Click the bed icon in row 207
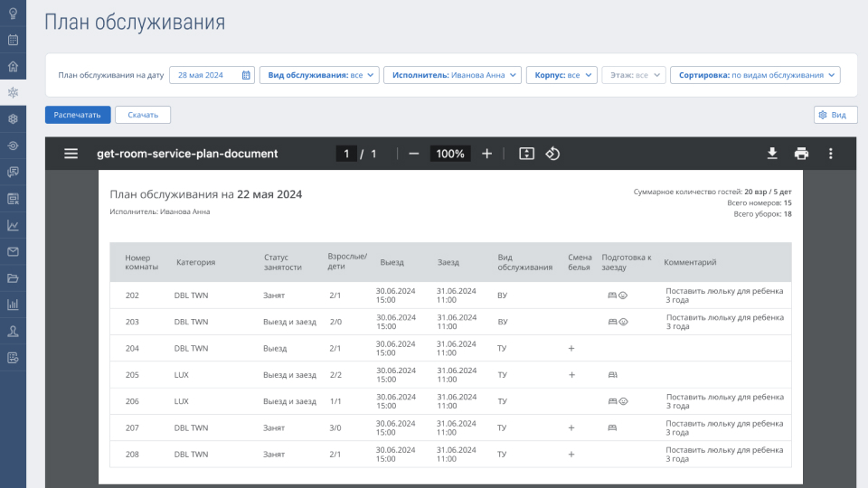Screen dimensions: 868x488 pos(612,427)
